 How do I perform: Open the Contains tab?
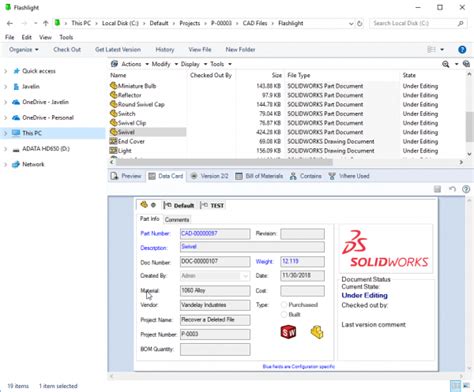(x=306, y=176)
